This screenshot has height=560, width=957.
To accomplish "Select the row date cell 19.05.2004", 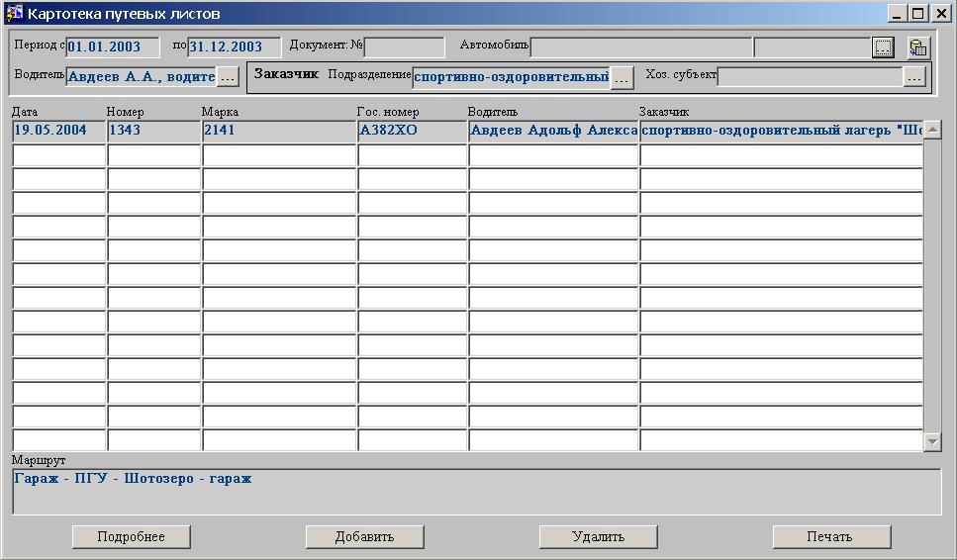I will 58,131.
